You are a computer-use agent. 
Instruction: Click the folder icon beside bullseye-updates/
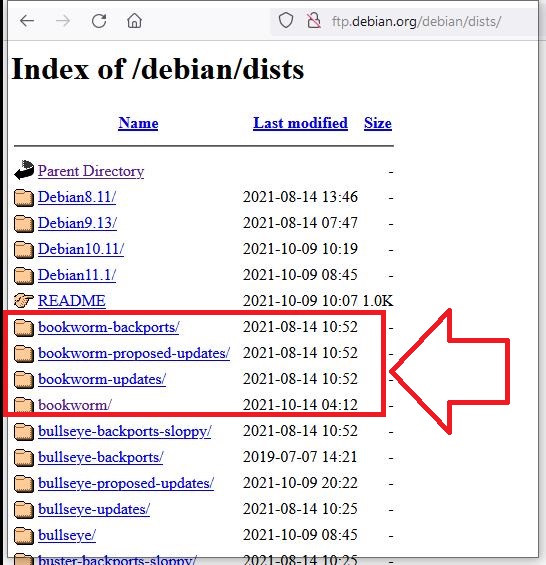pos(24,510)
